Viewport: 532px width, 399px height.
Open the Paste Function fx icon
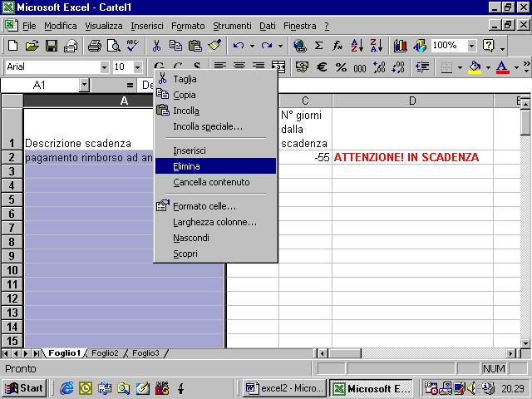point(337,46)
